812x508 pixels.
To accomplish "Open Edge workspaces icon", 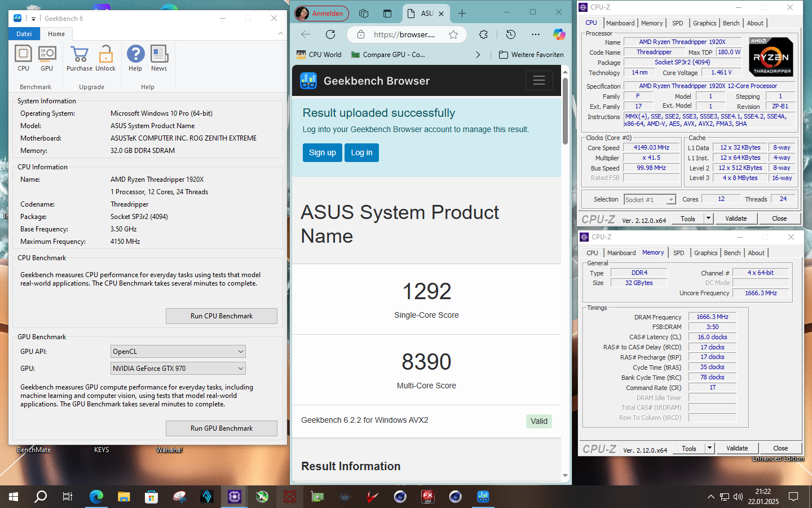I will (364, 14).
